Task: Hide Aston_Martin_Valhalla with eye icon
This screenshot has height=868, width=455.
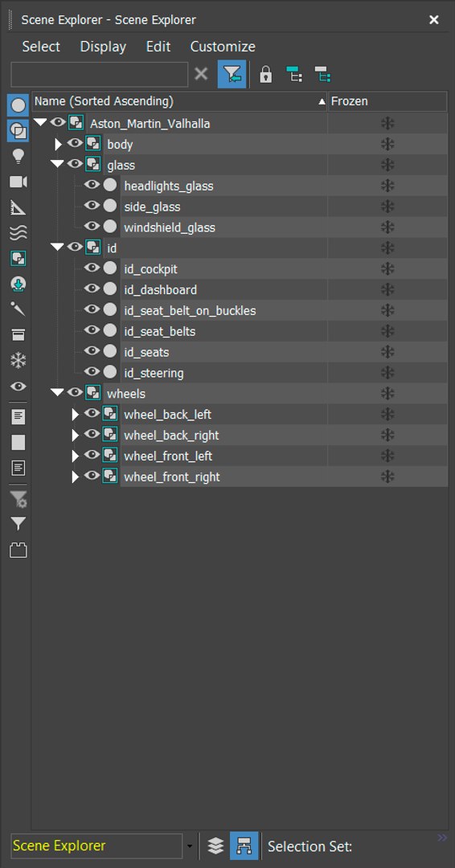Action: tap(58, 122)
